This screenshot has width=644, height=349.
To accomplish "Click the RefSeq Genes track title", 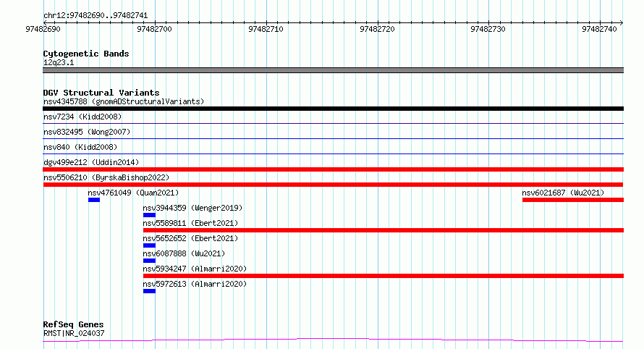I will tap(73, 324).
